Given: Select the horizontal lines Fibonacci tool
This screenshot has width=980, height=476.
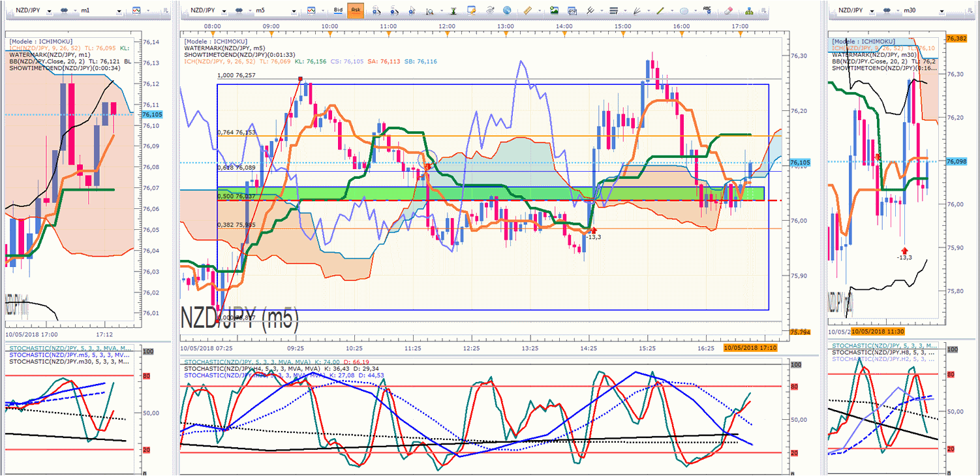Looking at the screenshot, I should click(613, 10).
